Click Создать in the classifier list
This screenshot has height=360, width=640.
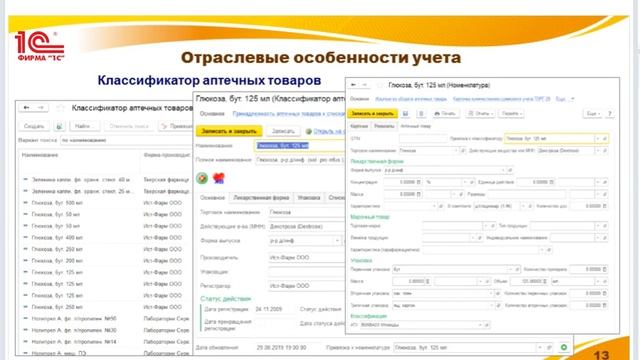(x=34, y=126)
